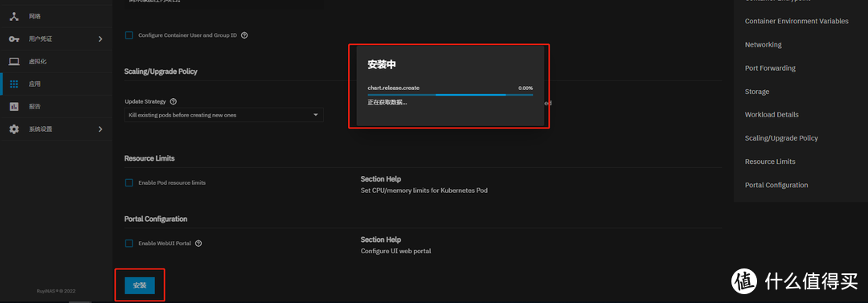Enable Configure Container User and Group ID
868x303 pixels.
pyautogui.click(x=129, y=35)
